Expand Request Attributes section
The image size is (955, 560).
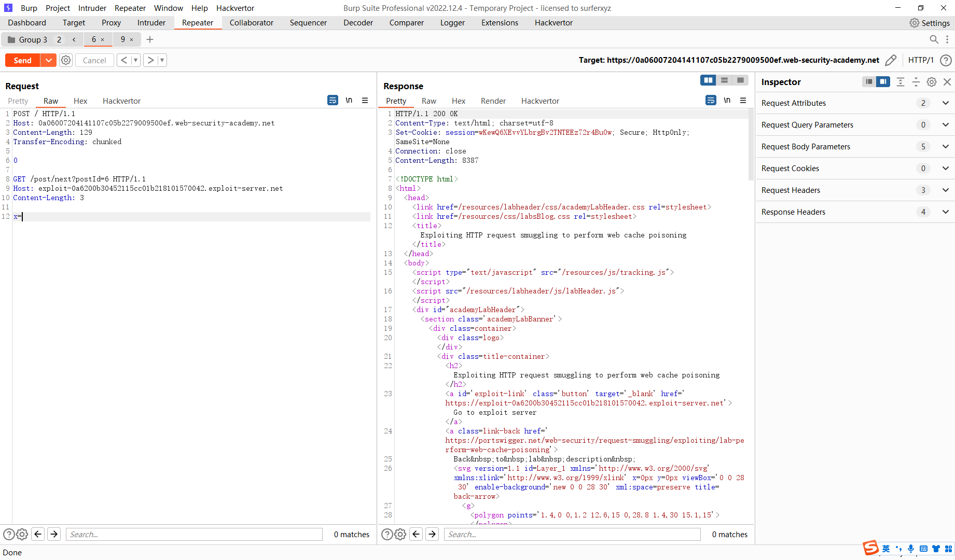(855, 103)
